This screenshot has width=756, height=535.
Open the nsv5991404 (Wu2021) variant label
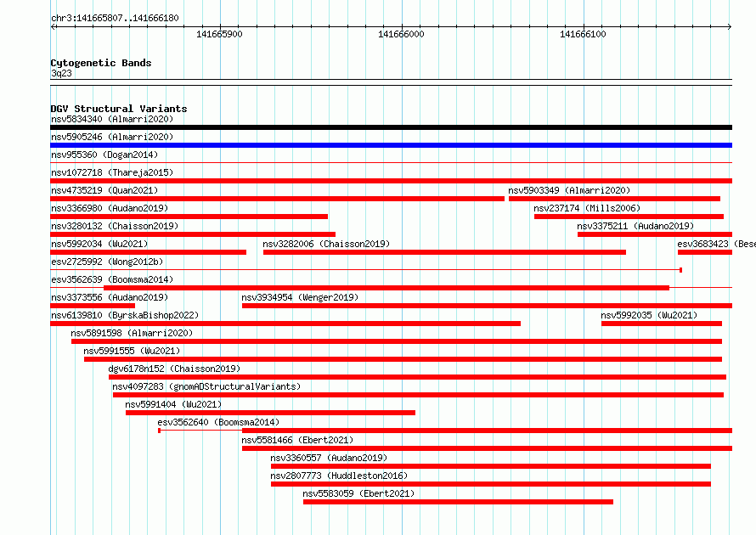173,404
